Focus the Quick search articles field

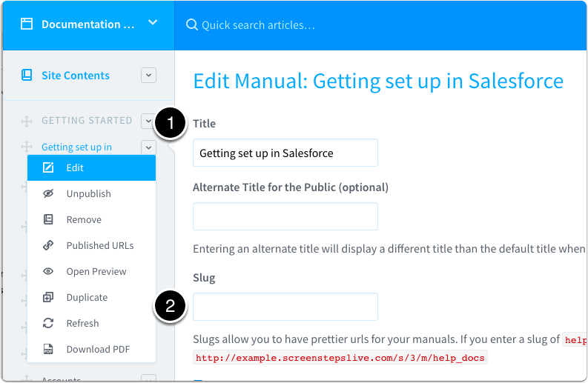tap(258, 25)
